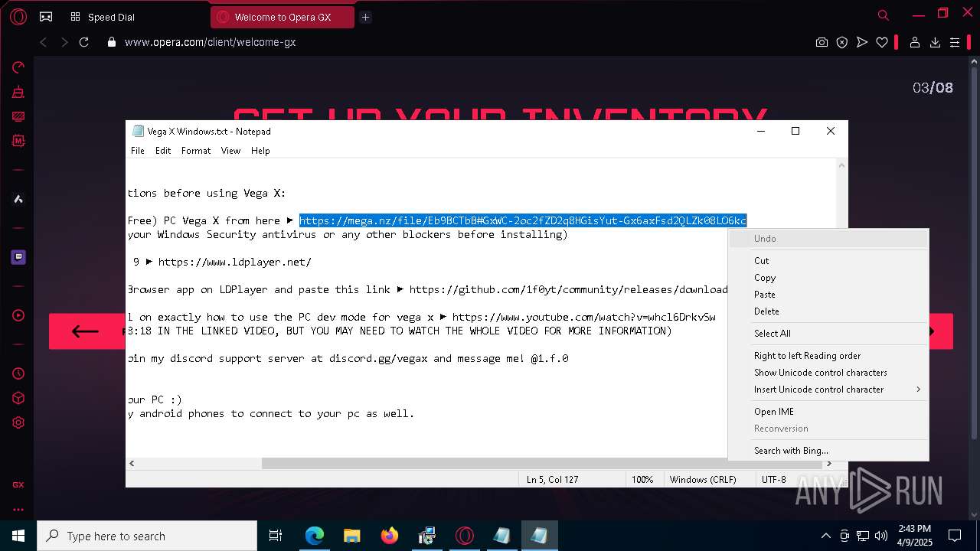The width and height of the screenshot is (980, 551).
Task: Open sidebar setup three-dots icon
Action: pyautogui.click(x=18, y=509)
